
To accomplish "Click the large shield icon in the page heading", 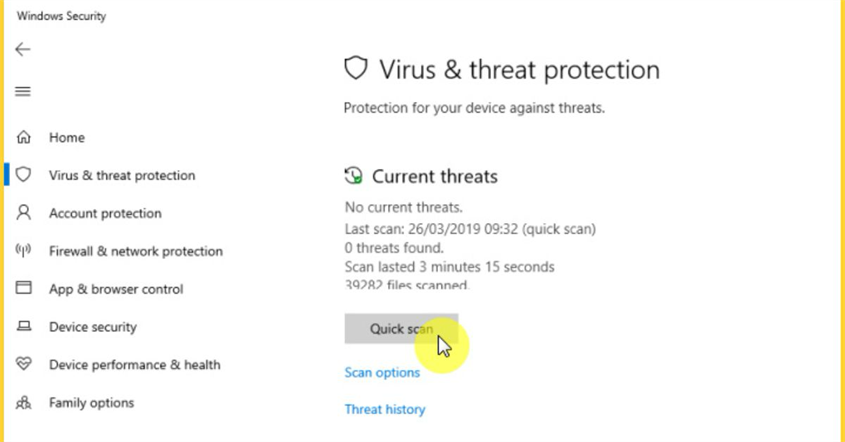I will point(356,69).
